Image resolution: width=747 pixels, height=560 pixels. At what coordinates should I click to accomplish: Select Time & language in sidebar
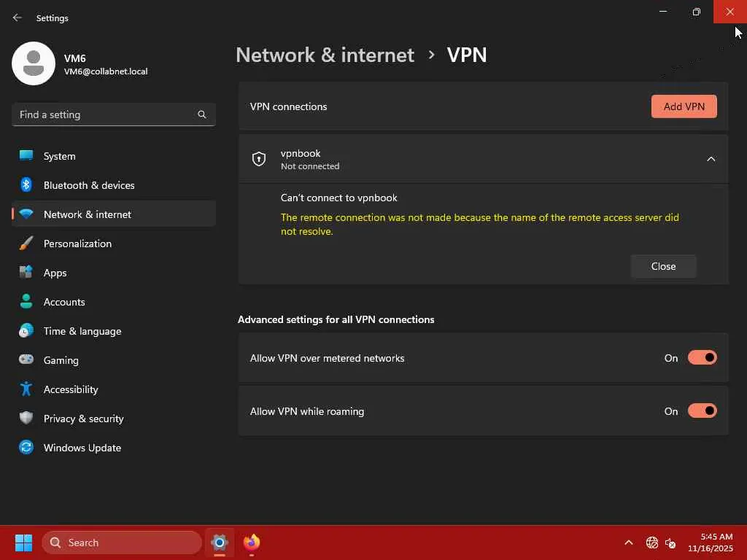(82, 331)
